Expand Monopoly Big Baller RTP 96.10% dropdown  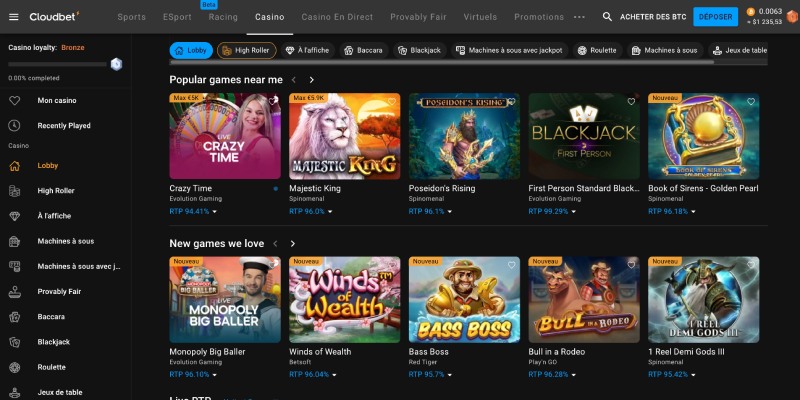215,375
